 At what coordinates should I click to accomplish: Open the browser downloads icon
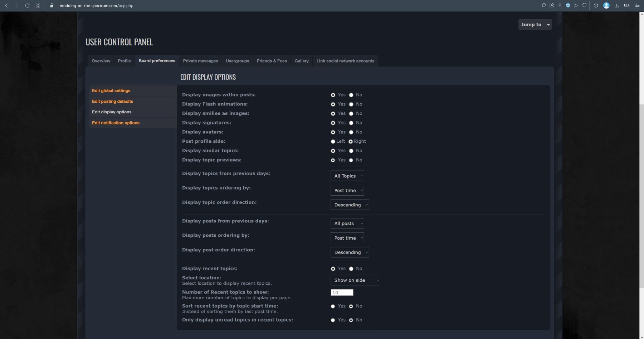616,6
